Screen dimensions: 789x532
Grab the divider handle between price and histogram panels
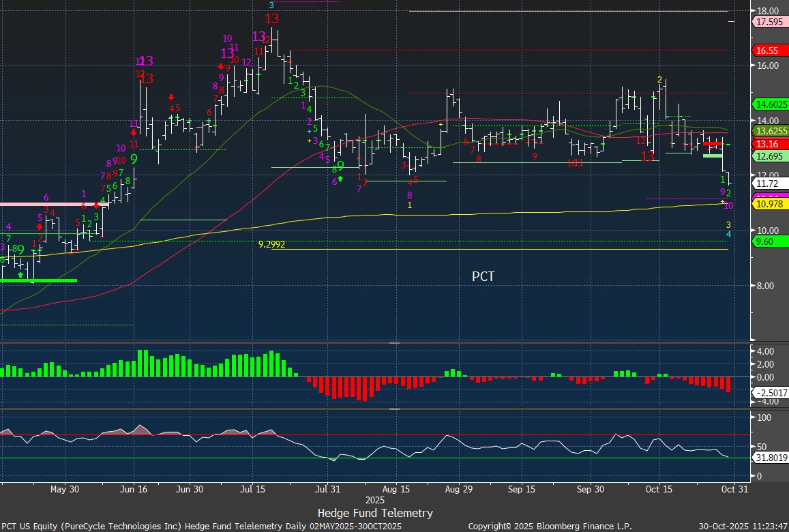394,343
